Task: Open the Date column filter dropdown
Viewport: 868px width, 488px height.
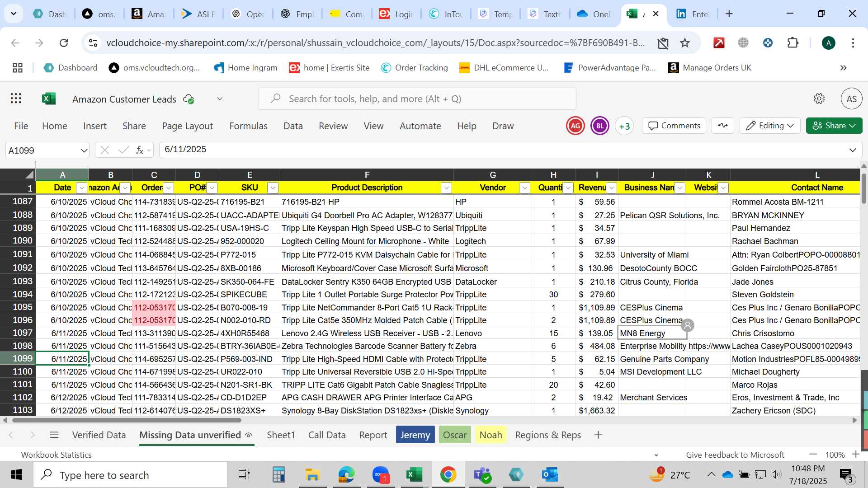Action: point(81,188)
